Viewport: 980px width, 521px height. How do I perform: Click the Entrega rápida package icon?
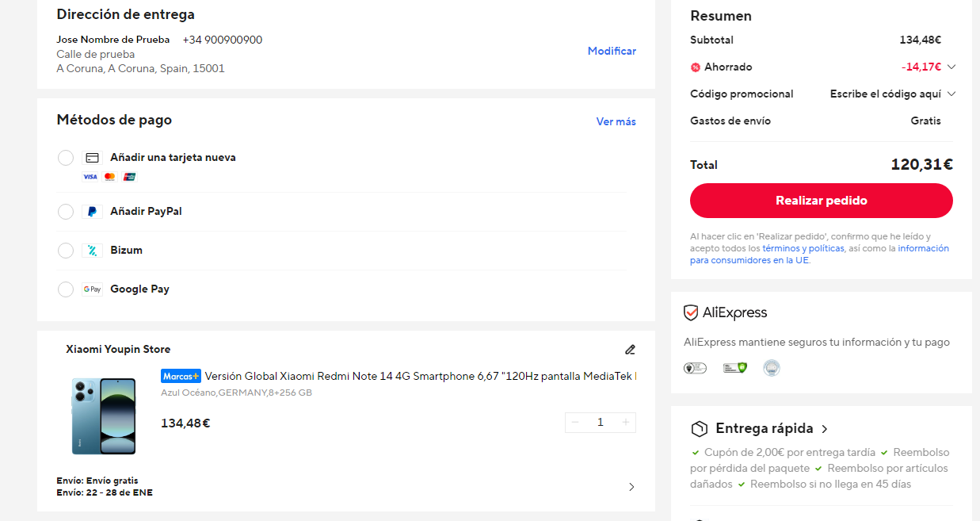pos(699,429)
